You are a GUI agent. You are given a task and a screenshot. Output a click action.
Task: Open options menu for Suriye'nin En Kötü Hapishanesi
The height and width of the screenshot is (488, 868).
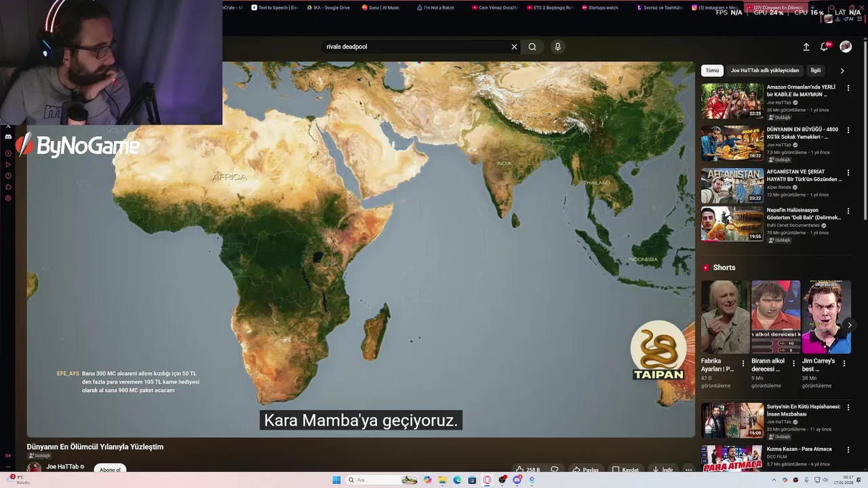coord(848,407)
